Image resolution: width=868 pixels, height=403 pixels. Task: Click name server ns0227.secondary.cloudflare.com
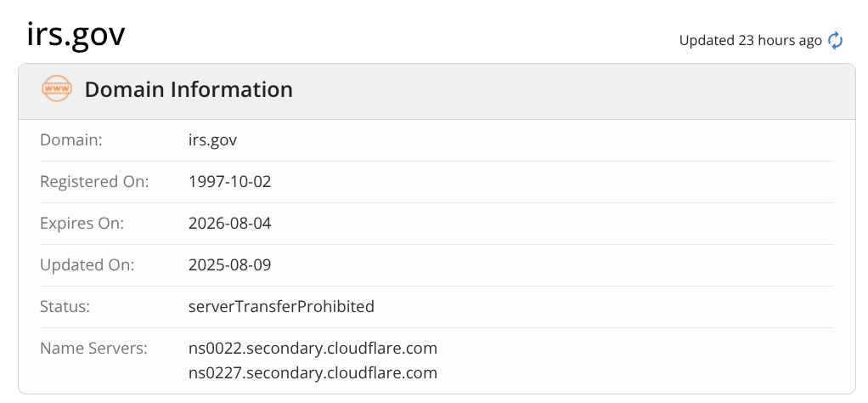313,372
